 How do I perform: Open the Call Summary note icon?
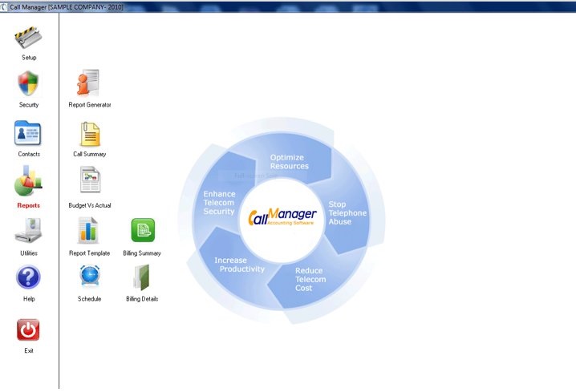pyautogui.click(x=90, y=134)
